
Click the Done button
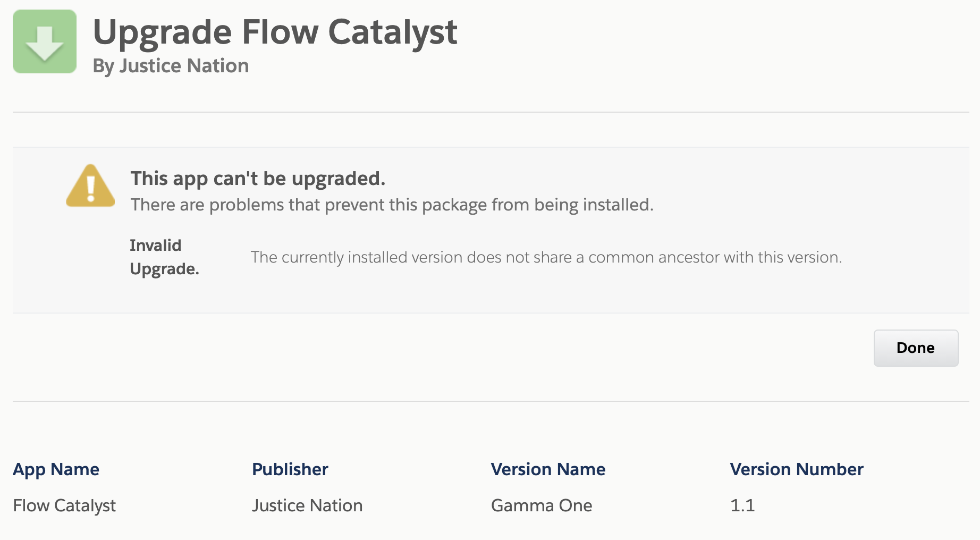[x=915, y=348]
